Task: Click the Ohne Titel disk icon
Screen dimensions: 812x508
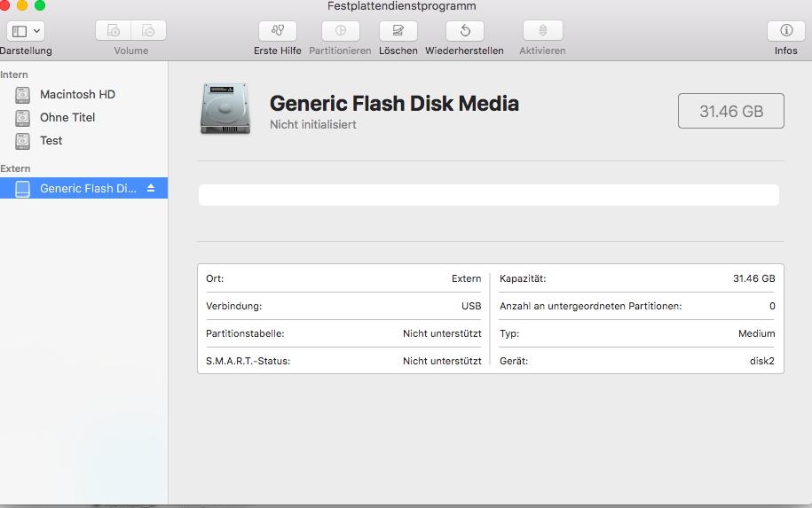Action: pos(22,118)
